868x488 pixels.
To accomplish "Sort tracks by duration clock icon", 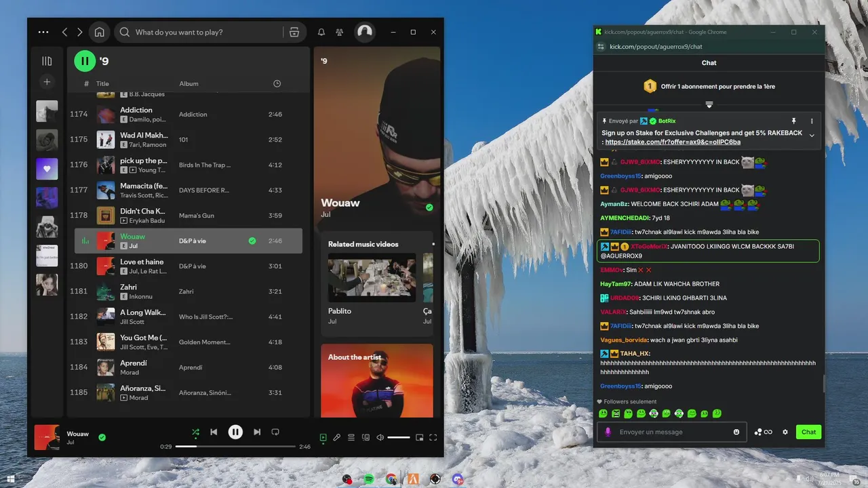I will (277, 83).
